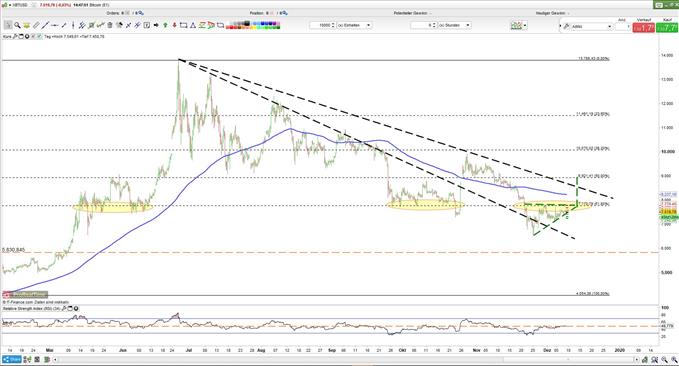The height and width of the screenshot is (366, 679).
Task: Pick the triangle drawing tool
Action: point(193,25)
